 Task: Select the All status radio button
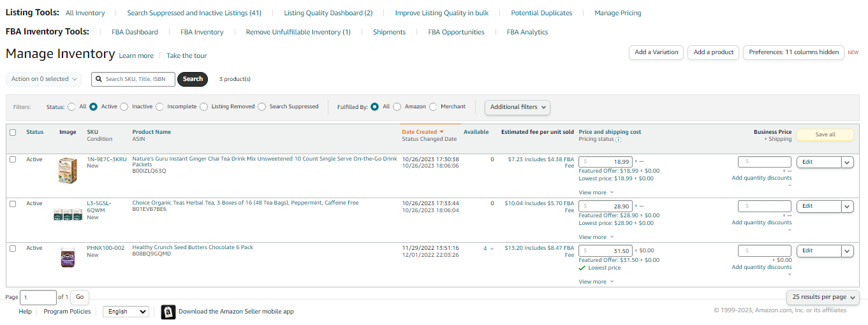72,107
